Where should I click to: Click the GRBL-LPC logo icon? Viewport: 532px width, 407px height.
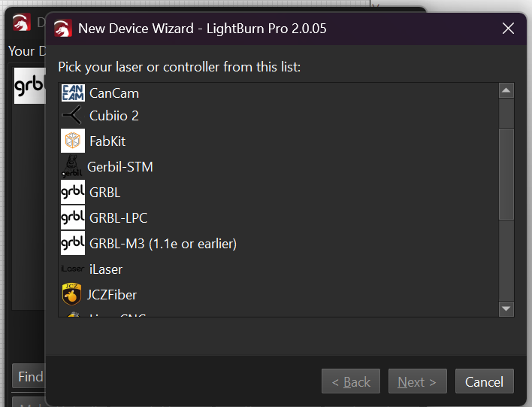click(x=73, y=217)
